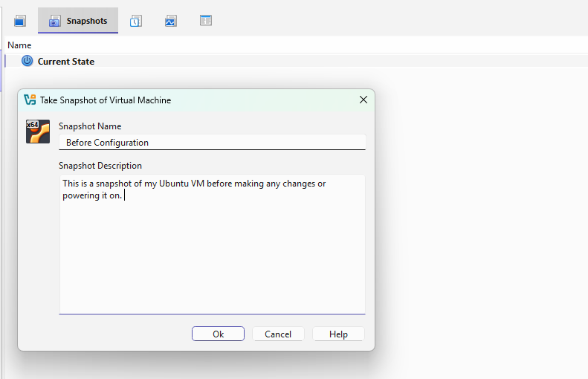Select the Current State tree entry text
Image resolution: width=588 pixels, height=379 pixels.
pyautogui.click(x=66, y=62)
